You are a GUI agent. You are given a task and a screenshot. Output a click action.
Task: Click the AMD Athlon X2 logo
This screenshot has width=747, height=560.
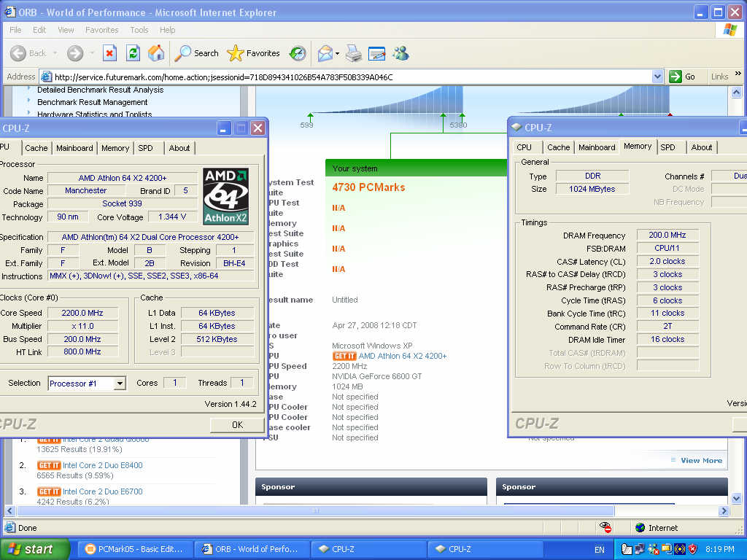pos(226,196)
